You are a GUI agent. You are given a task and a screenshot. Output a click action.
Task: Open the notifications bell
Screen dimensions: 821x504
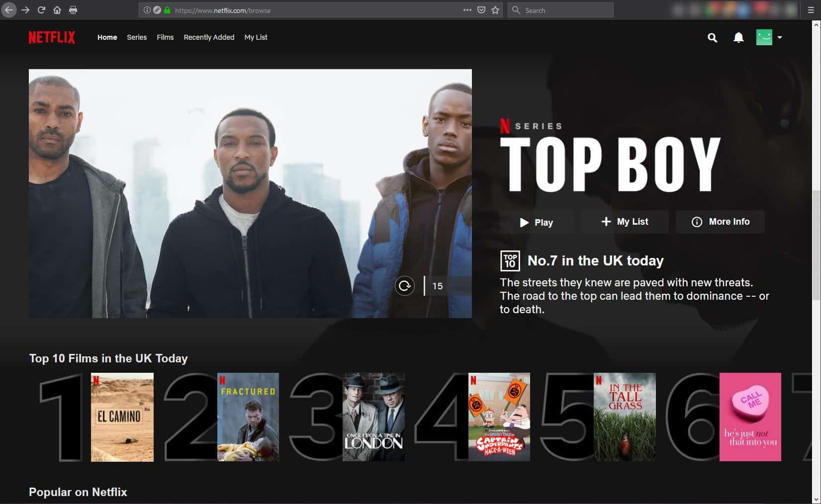click(738, 38)
